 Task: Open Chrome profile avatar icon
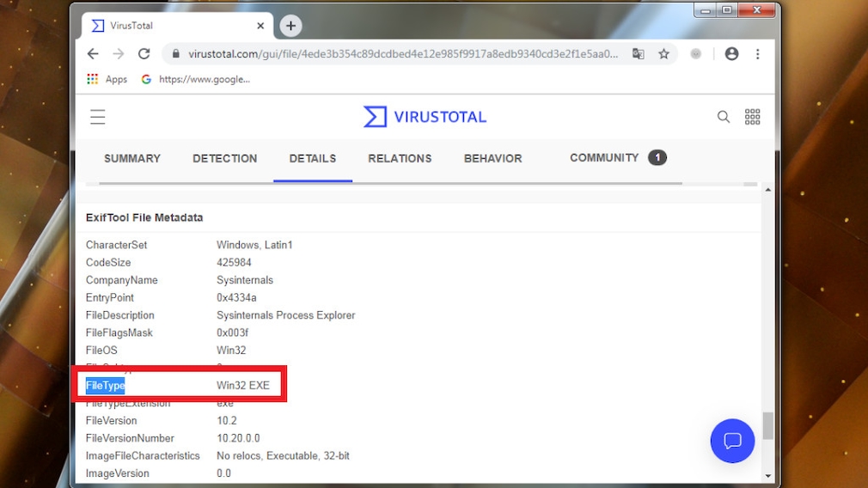731,54
